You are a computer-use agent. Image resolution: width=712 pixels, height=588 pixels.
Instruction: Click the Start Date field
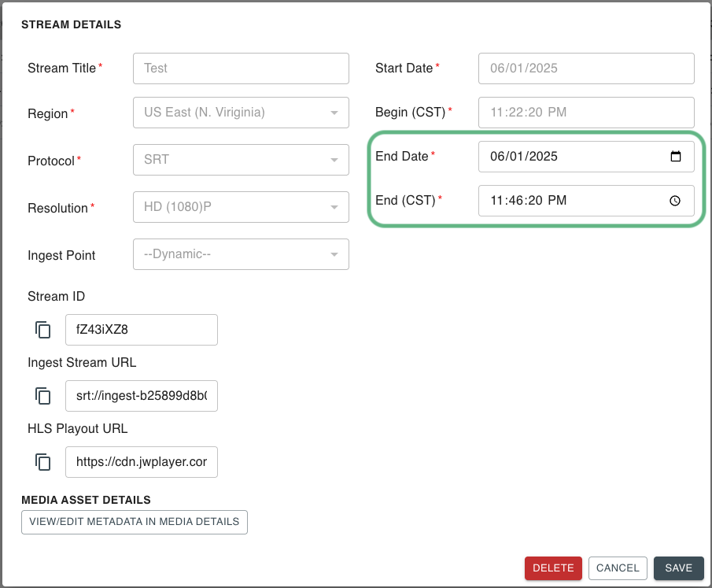point(585,68)
